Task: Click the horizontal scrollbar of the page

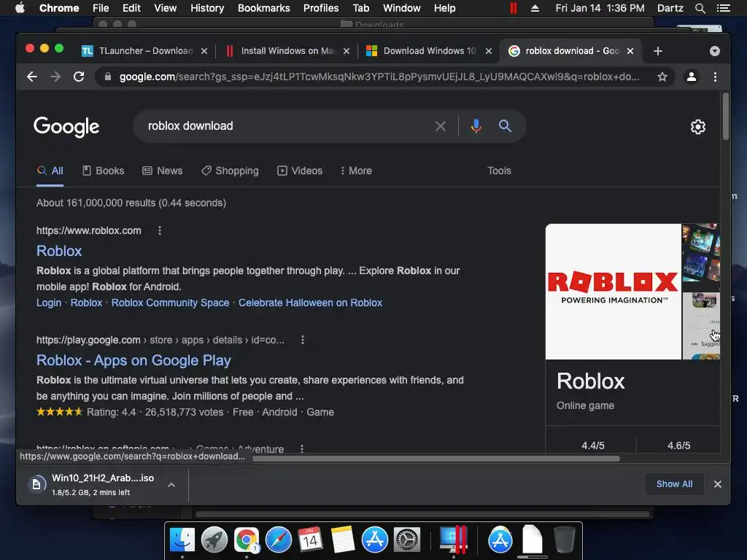Action: coord(436,459)
